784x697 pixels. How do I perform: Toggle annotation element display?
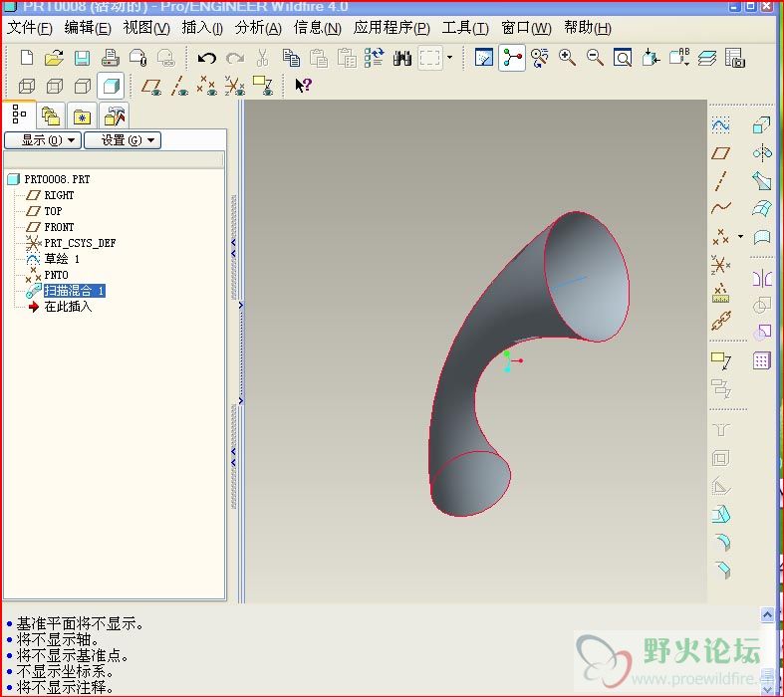[263, 86]
